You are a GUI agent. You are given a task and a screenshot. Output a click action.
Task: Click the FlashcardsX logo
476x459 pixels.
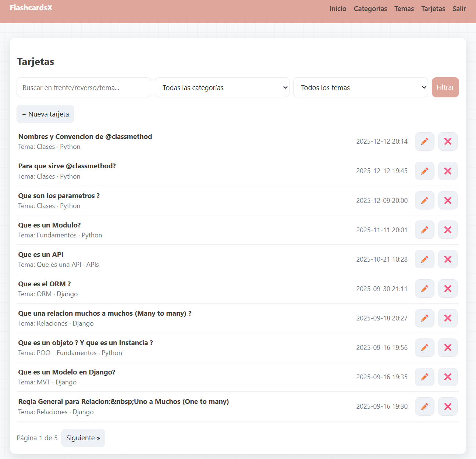click(31, 8)
